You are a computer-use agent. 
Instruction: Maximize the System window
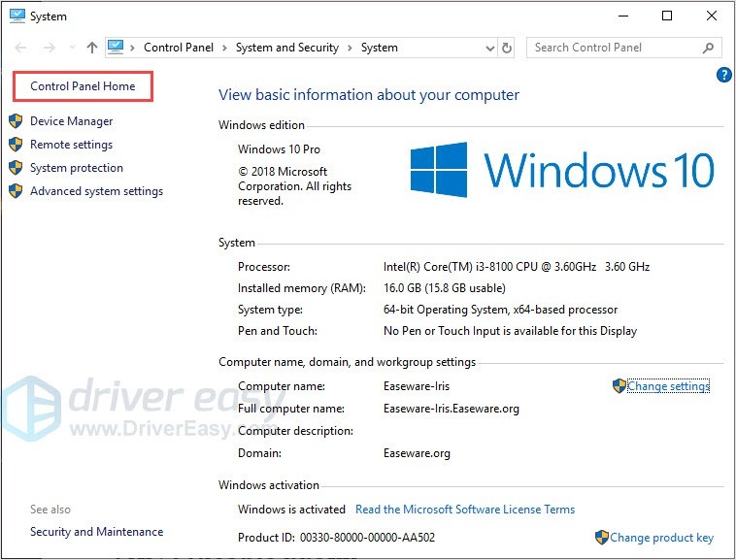(667, 16)
